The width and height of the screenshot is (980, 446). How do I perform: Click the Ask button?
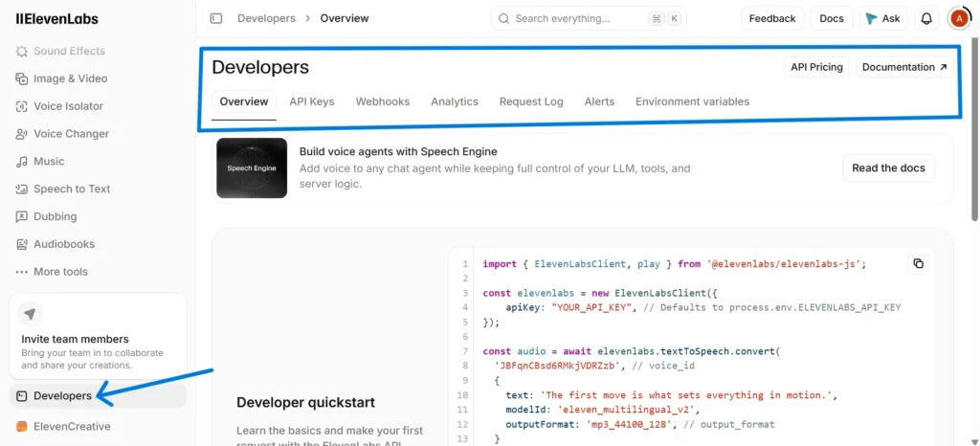tap(883, 19)
